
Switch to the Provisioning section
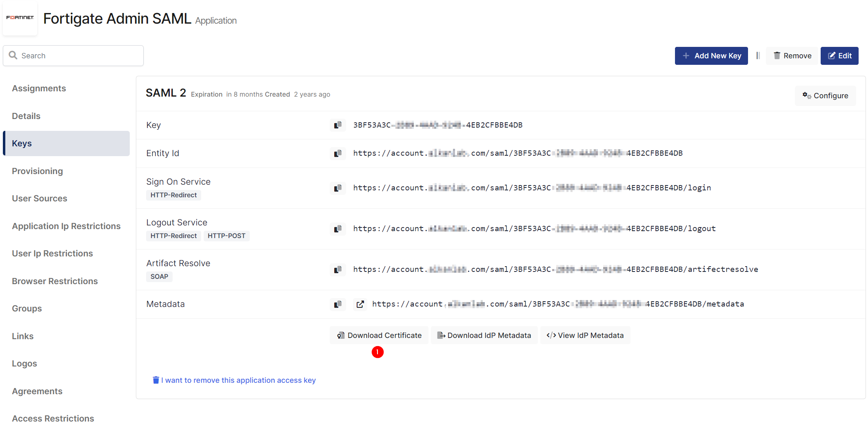tap(37, 171)
